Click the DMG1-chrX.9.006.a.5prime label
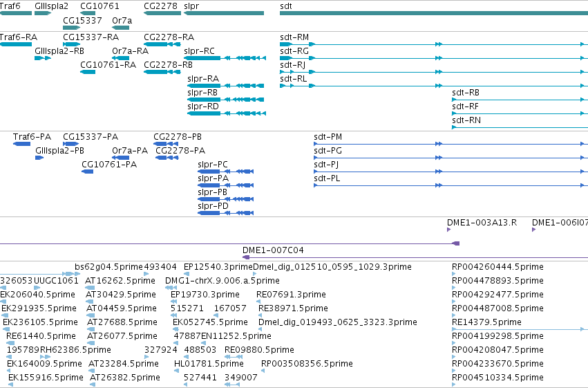Viewport: 588px width, 388px height. click(x=222, y=281)
